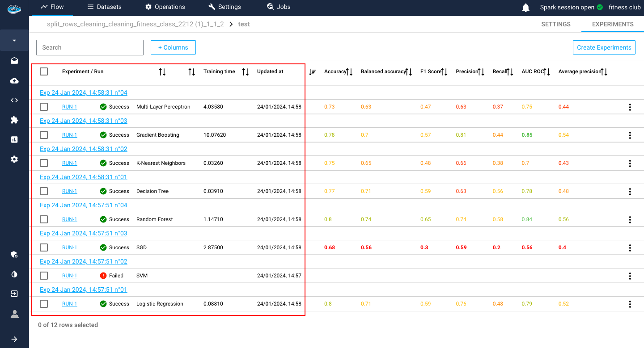Open the code brackets sidebar icon
This screenshot has height=348, width=644.
[x=14, y=100]
